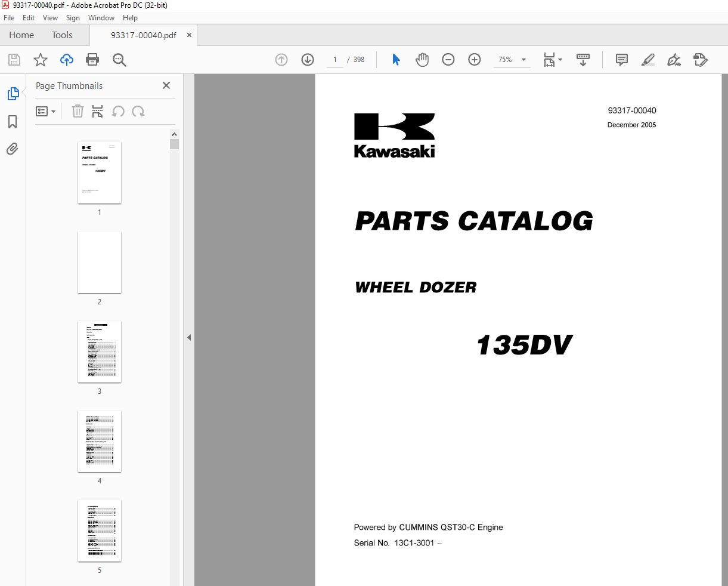728x586 pixels.
Task: Switch to the Home tab
Action: (x=21, y=35)
